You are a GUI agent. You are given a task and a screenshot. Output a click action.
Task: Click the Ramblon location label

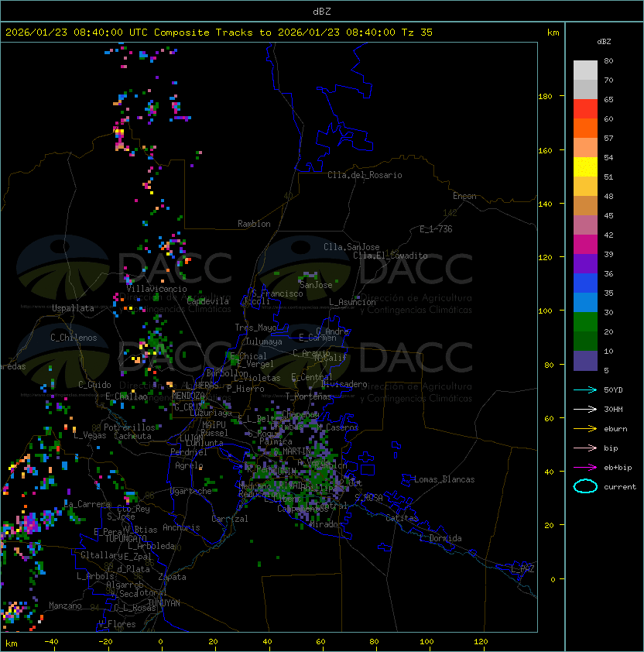pyautogui.click(x=254, y=224)
